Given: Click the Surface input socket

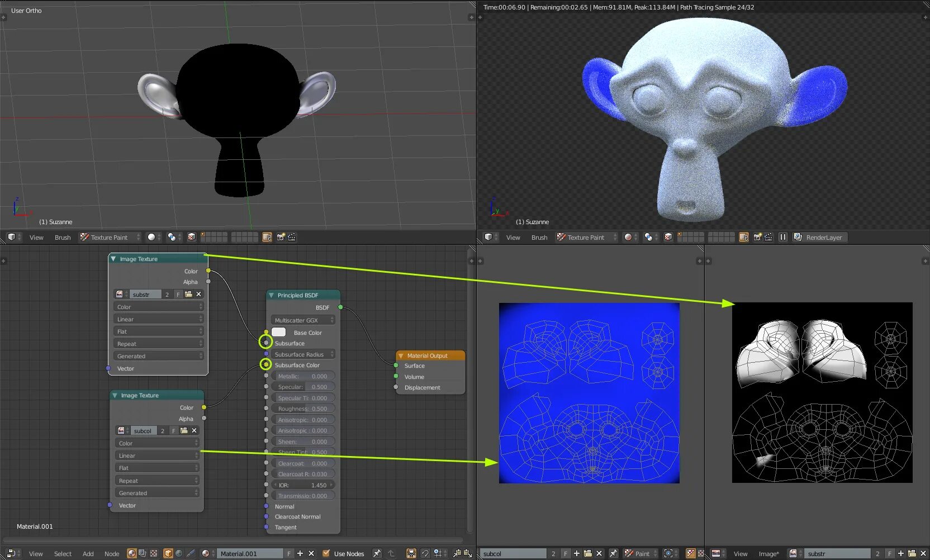Looking at the screenshot, I should 396,366.
